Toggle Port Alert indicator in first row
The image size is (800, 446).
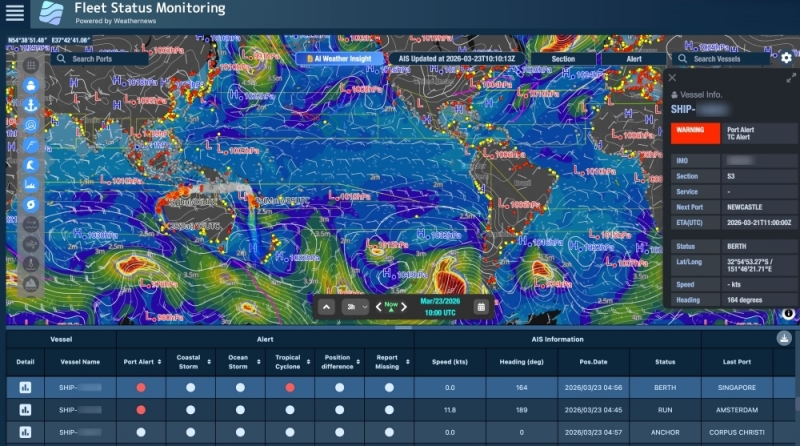[x=140, y=387]
